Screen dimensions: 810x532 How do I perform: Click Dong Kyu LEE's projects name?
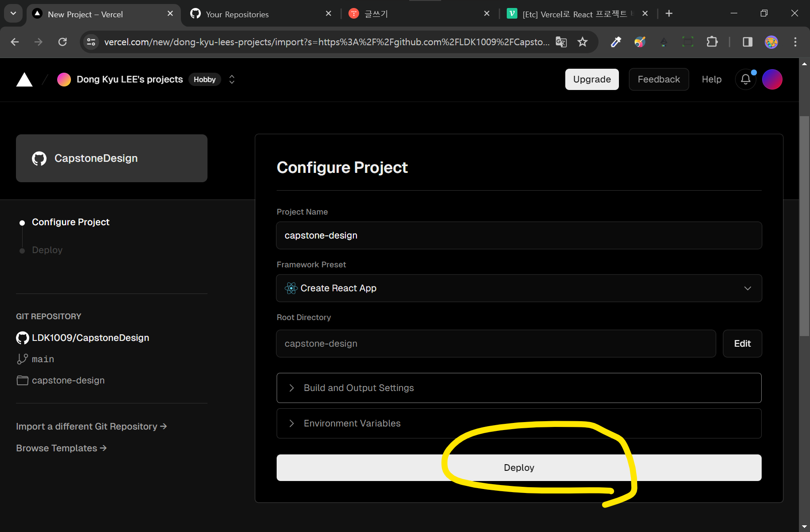(x=130, y=79)
